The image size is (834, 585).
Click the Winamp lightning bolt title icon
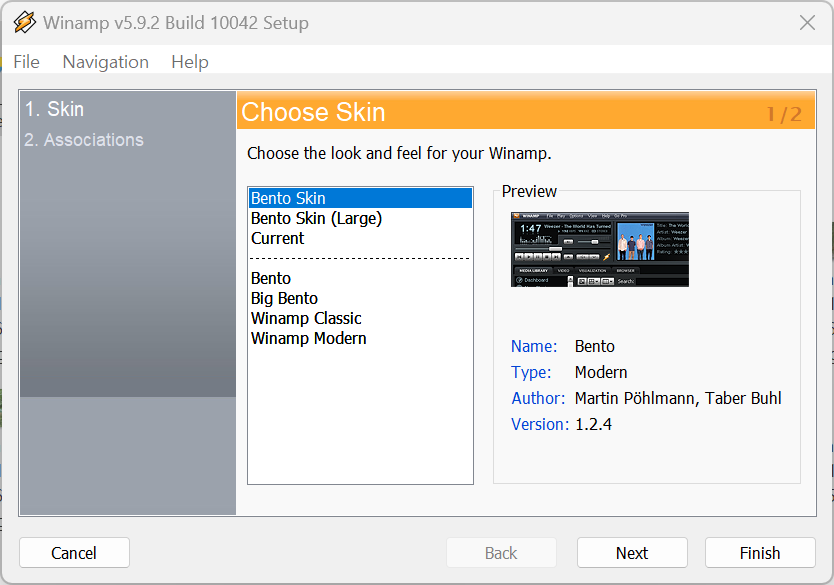(x=24, y=22)
